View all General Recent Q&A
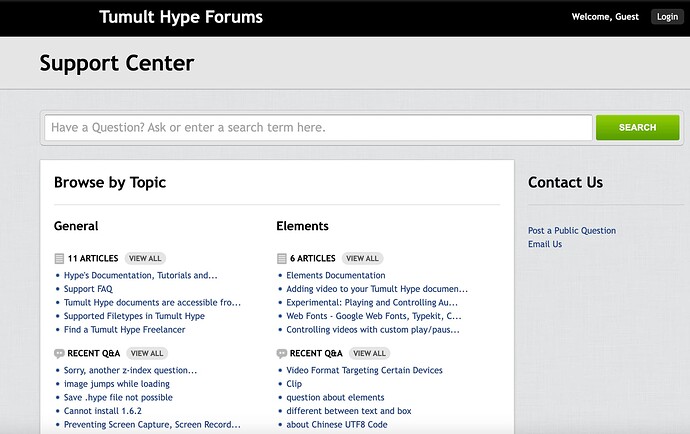Image resolution: width=690 pixels, height=434 pixels. (x=147, y=353)
